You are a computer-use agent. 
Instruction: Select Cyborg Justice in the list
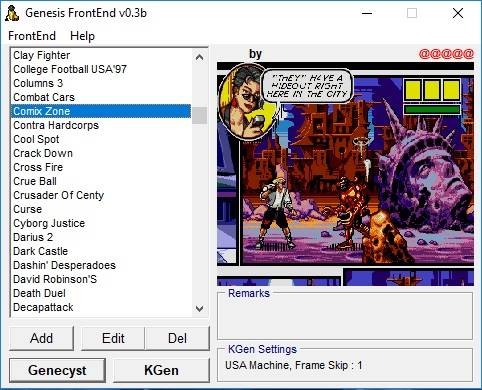pos(49,223)
